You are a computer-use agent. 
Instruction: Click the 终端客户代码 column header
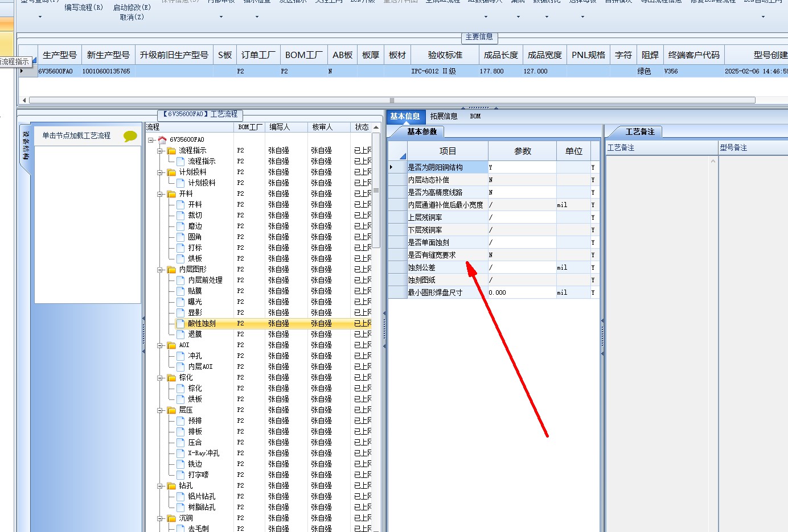[694, 55]
